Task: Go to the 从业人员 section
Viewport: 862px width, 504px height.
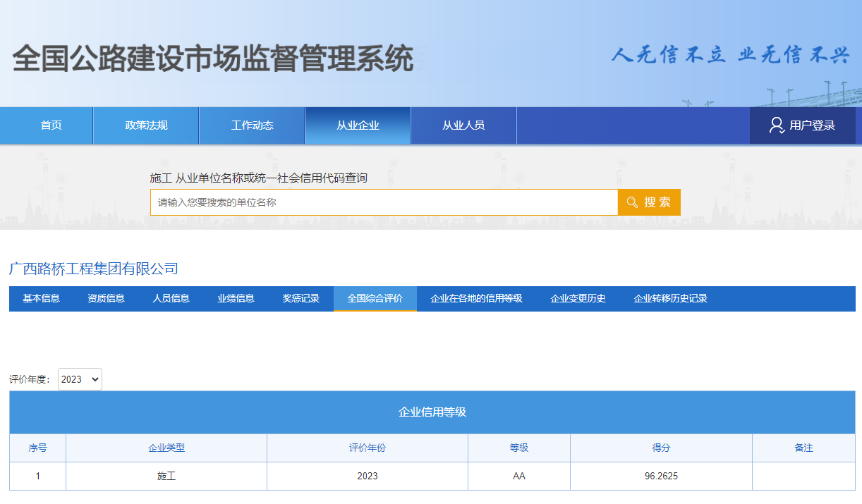Action: coord(463,125)
